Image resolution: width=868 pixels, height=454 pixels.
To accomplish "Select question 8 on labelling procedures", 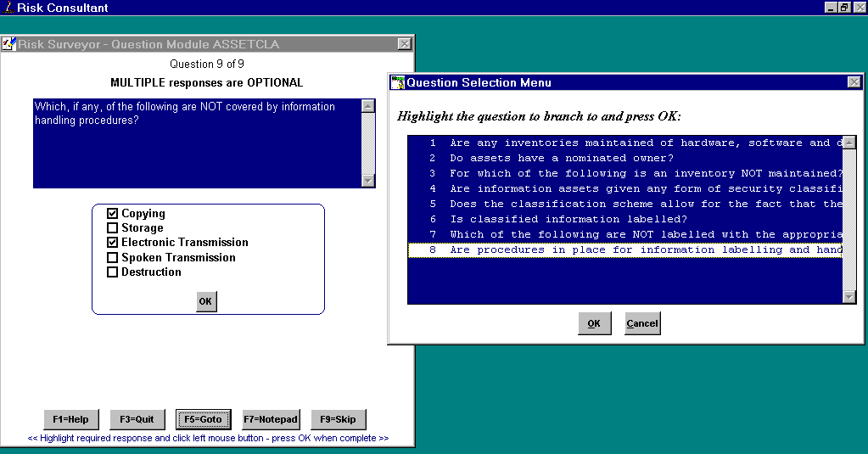I will [x=625, y=249].
